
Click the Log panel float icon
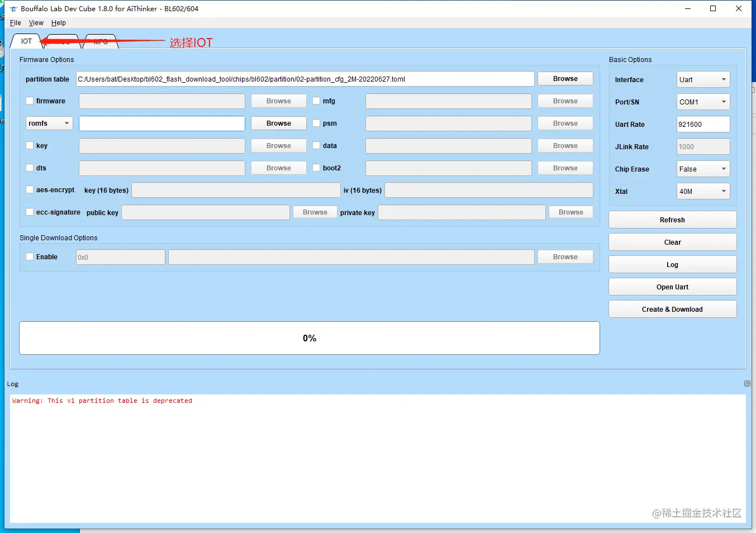click(747, 384)
